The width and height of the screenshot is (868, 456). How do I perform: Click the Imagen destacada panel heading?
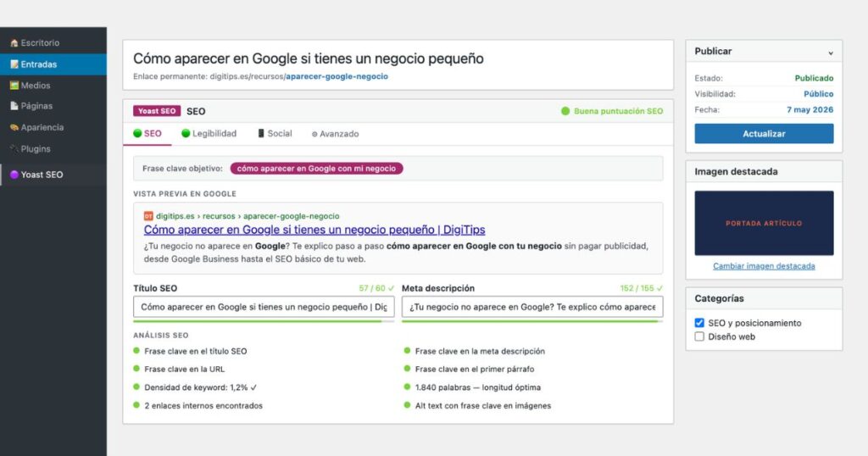[x=736, y=171]
